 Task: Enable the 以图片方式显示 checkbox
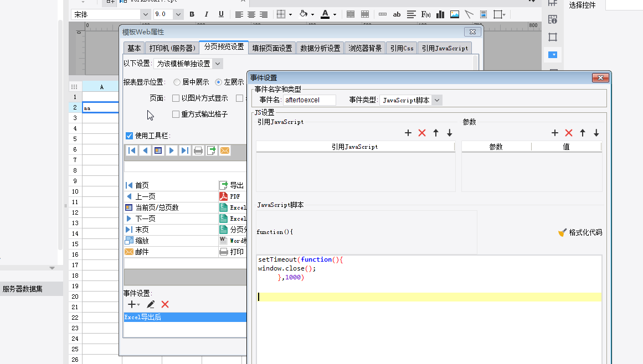[176, 98]
